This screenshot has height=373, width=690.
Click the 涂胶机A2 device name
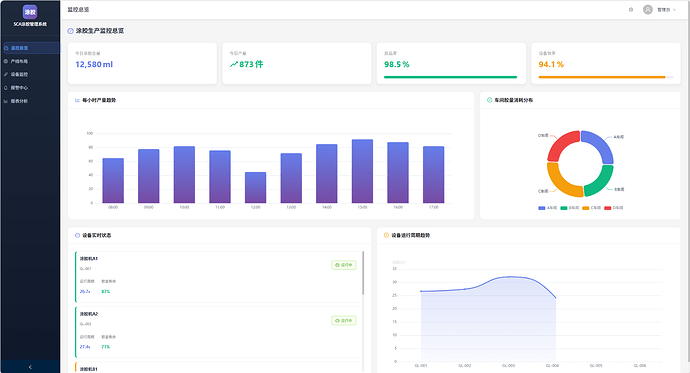pos(89,314)
